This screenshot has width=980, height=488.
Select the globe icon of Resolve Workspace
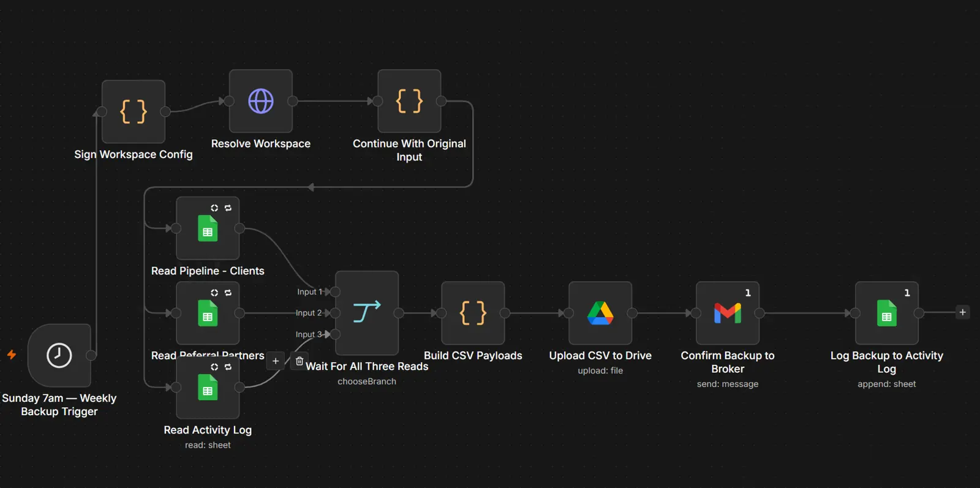(261, 101)
